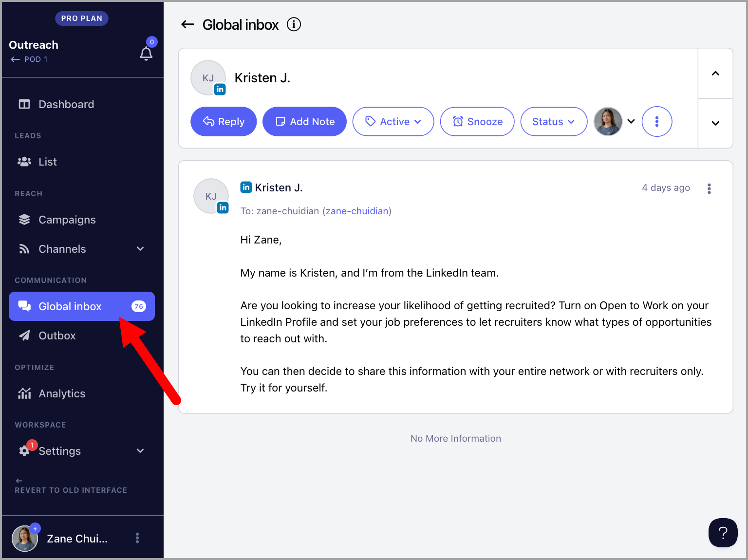Click Zane Chui's profile photo in sidebar
Viewport: 748px width, 560px height.
pos(24,539)
